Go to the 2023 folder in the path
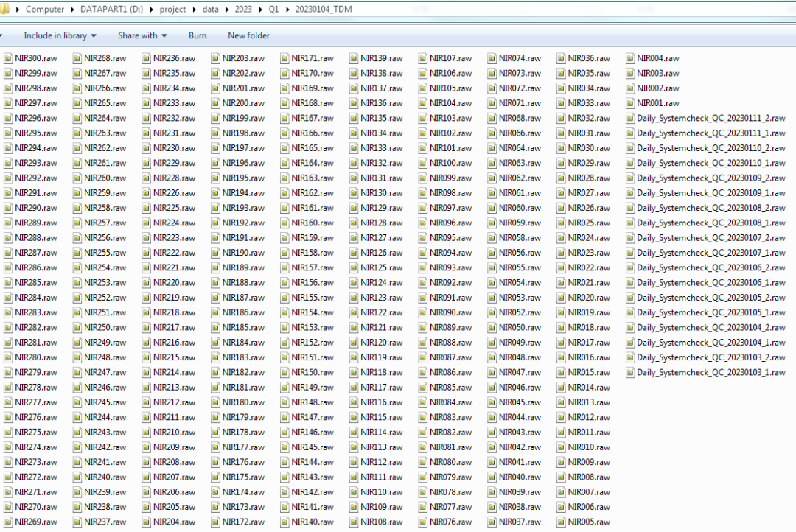 coord(243,9)
